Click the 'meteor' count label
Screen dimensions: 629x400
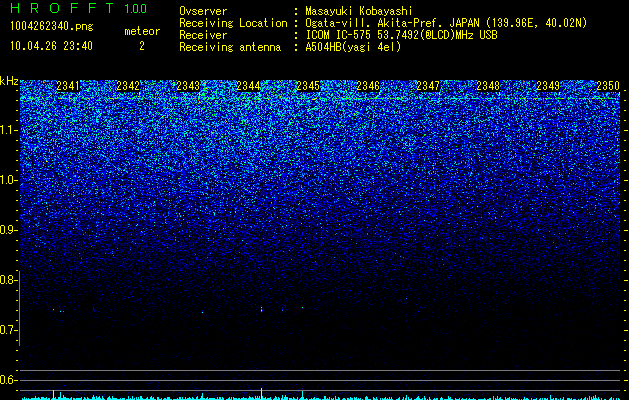click(x=142, y=31)
